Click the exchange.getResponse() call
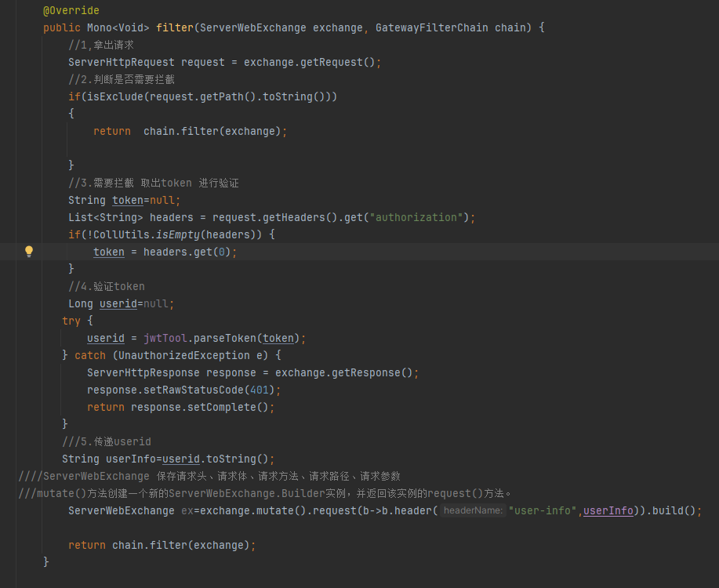Screen dimensions: 719x588 (344, 373)
